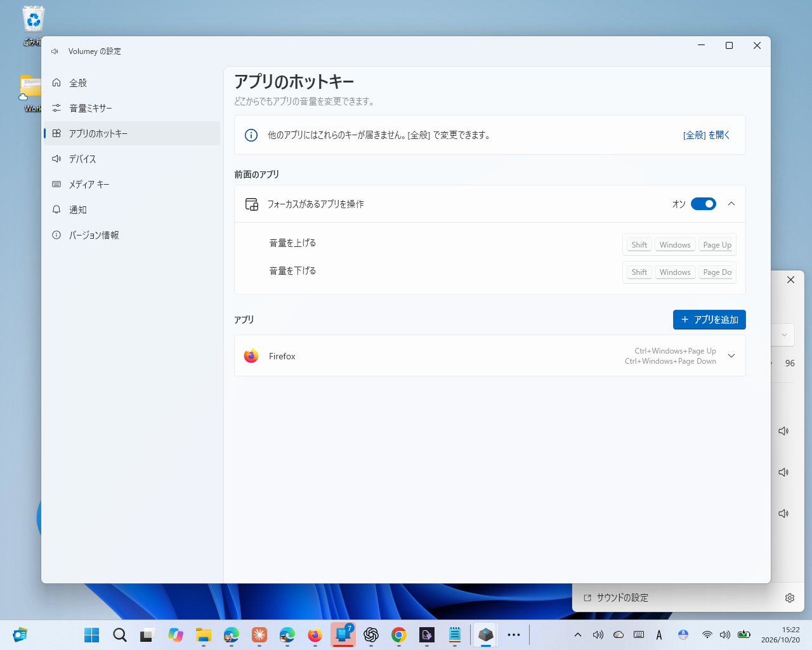The height and width of the screenshot is (650, 812).
Task: Maximize the Volumey の設定 window
Action: [x=729, y=45]
